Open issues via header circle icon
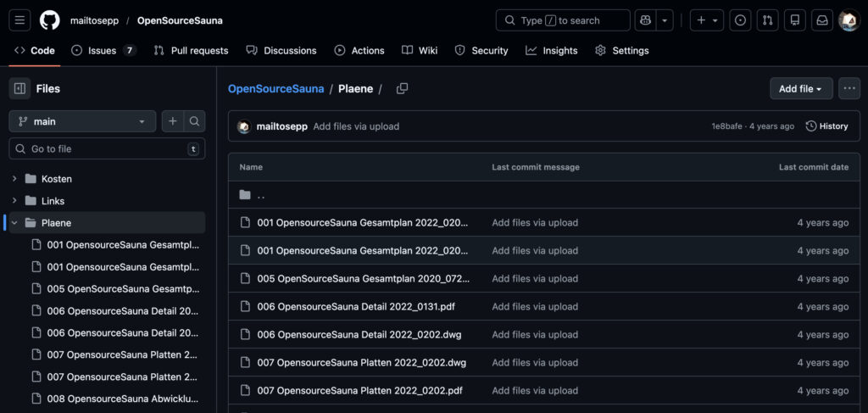 pos(740,20)
